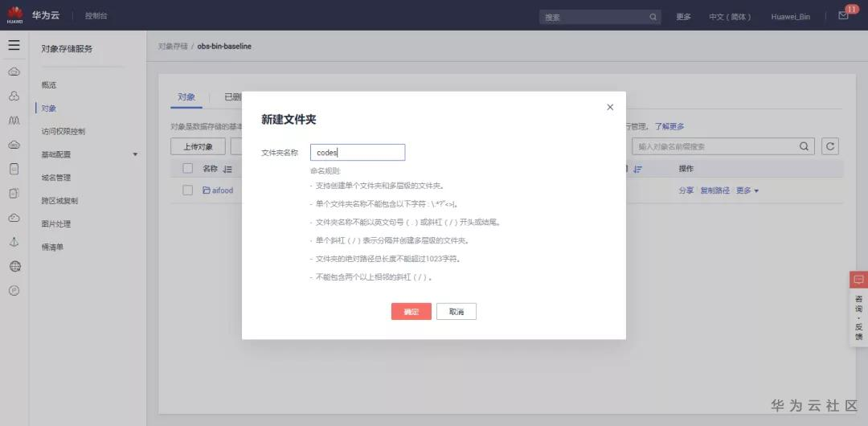The image size is (868, 426).
Task: Click the top bar 搜索 field
Action: [600, 17]
